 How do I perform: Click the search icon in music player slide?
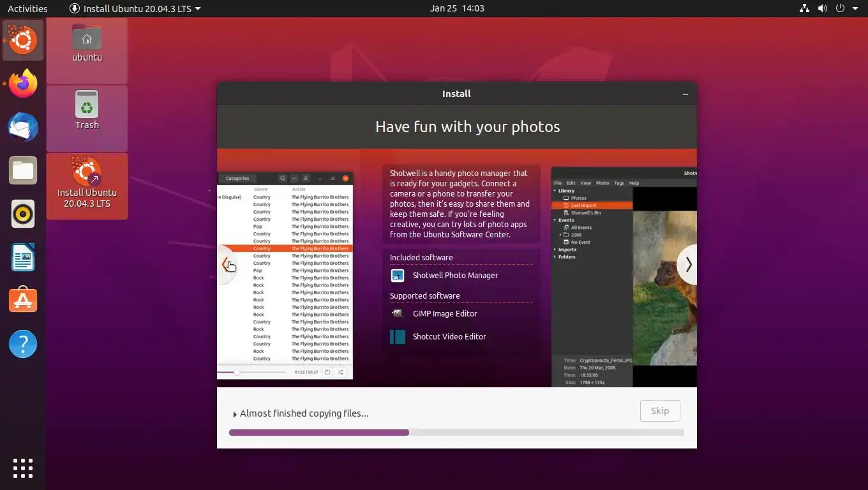283,178
